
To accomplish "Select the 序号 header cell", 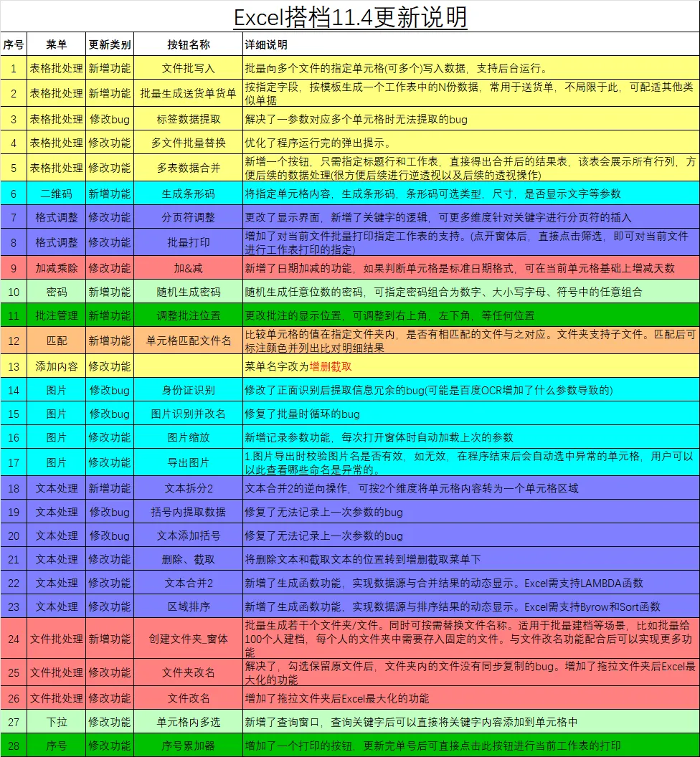I will (14, 44).
